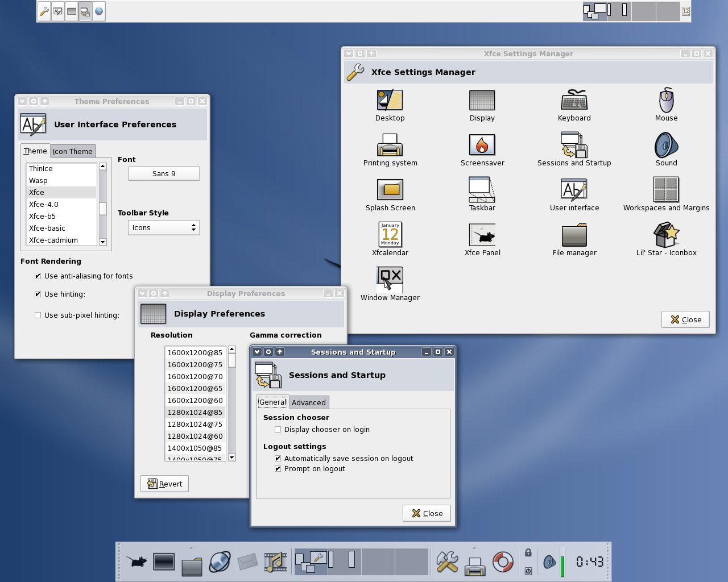Open the Toolbar Style dropdown showing Icons
This screenshot has height=582, width=728.
[x=164, y=227]
